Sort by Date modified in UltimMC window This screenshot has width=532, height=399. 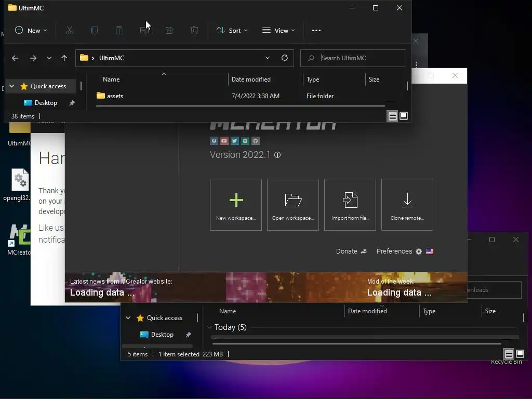pos(251,79)
